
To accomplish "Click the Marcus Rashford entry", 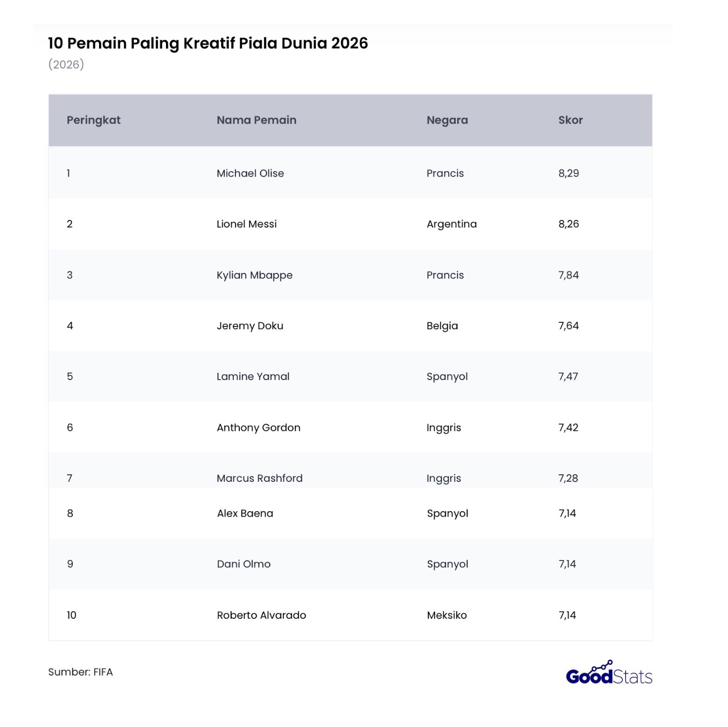I will 260,478.
